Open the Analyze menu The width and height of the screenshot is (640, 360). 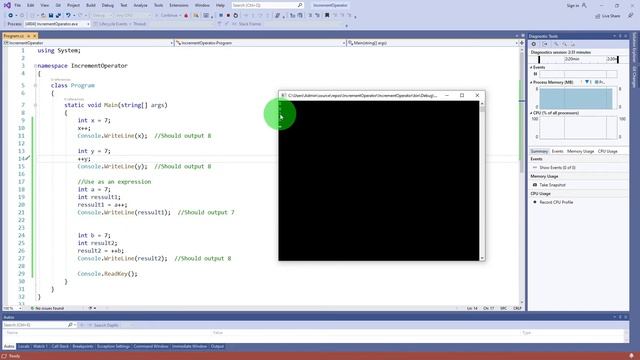click(x=140, y=5)
